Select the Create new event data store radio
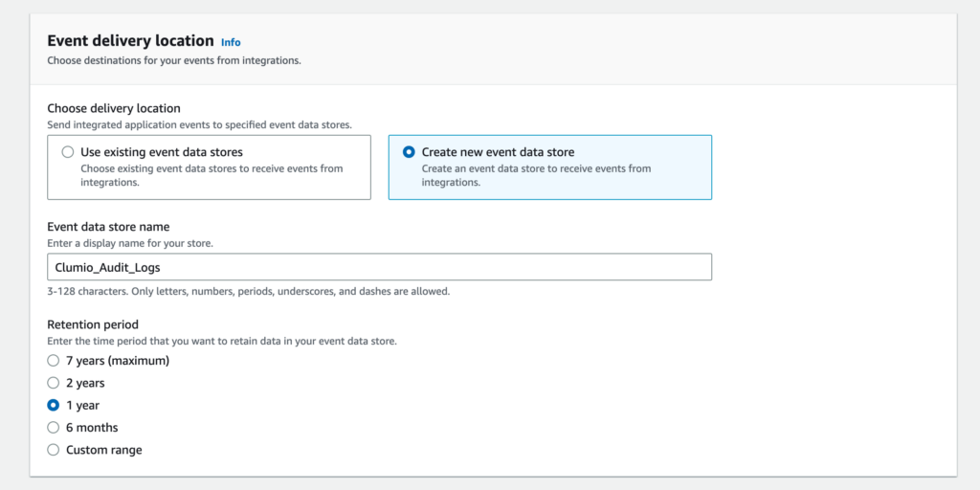 [409, 152]
